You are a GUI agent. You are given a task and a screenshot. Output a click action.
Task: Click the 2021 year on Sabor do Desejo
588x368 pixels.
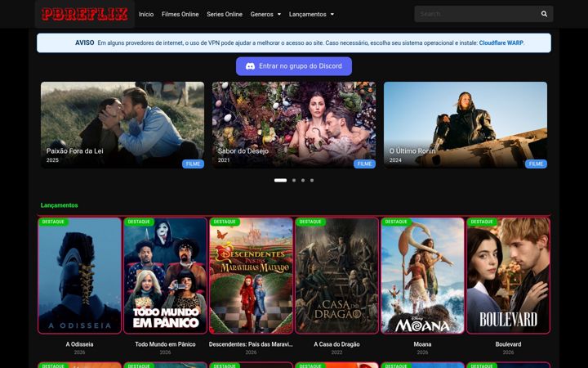point(224,160)
